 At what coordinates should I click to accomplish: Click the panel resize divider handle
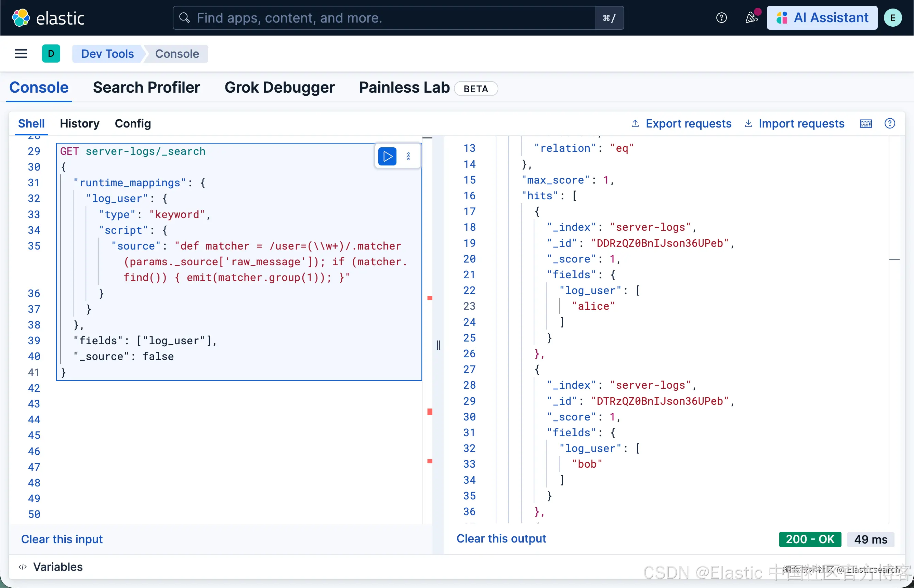(x=438, y=345)
